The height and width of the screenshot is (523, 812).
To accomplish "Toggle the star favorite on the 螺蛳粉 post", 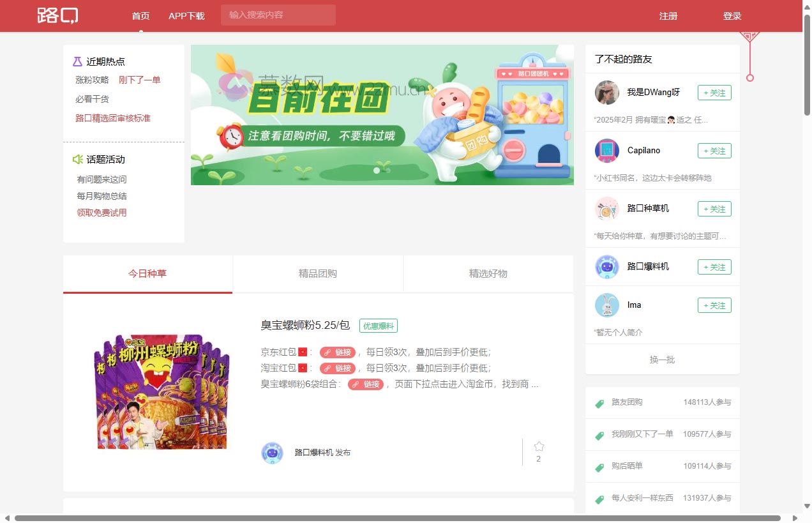I will coord(538,446).
